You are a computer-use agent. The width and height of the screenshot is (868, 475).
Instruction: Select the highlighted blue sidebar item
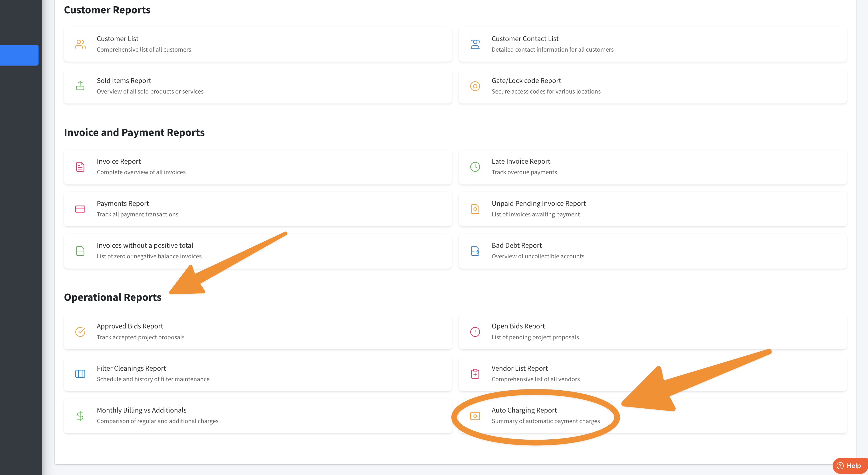tap(19, 55)
